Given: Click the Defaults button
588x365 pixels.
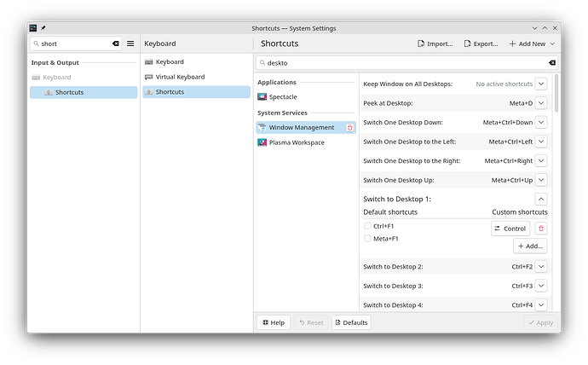Looking at the screenshot, I should pyautogui.click(x=351, y=322).
